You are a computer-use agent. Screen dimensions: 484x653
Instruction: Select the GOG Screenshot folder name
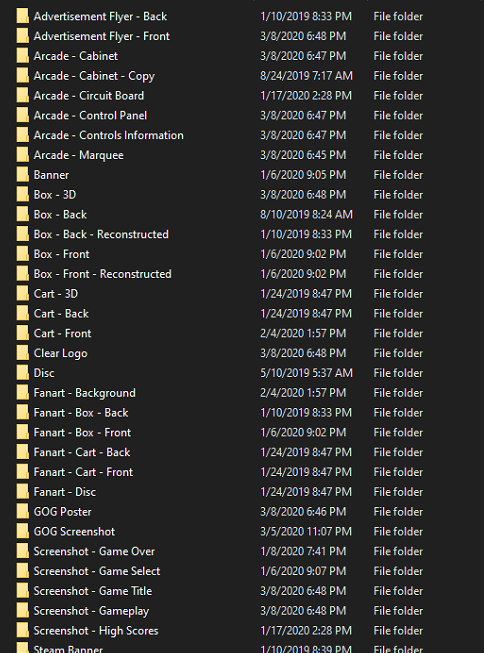[74, 531]
